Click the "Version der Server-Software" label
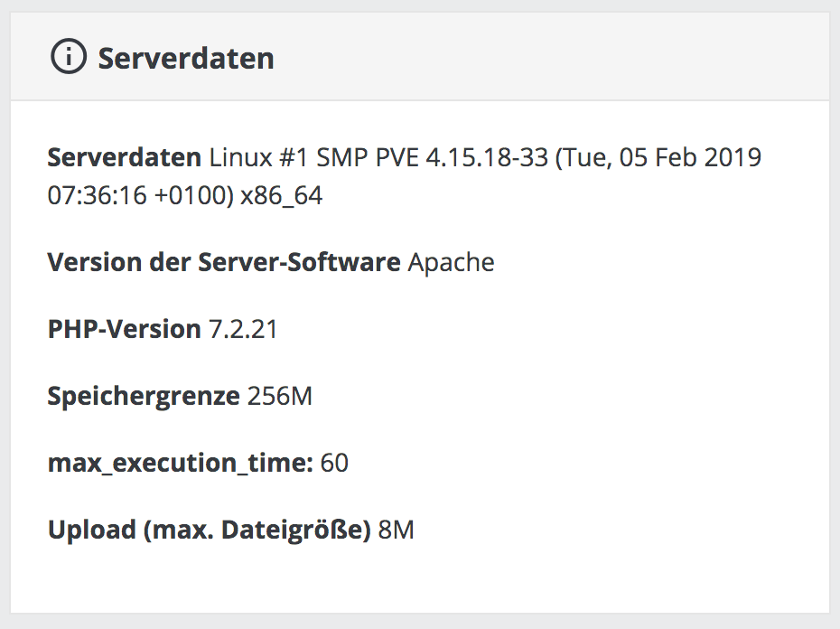 coord(223,263)
